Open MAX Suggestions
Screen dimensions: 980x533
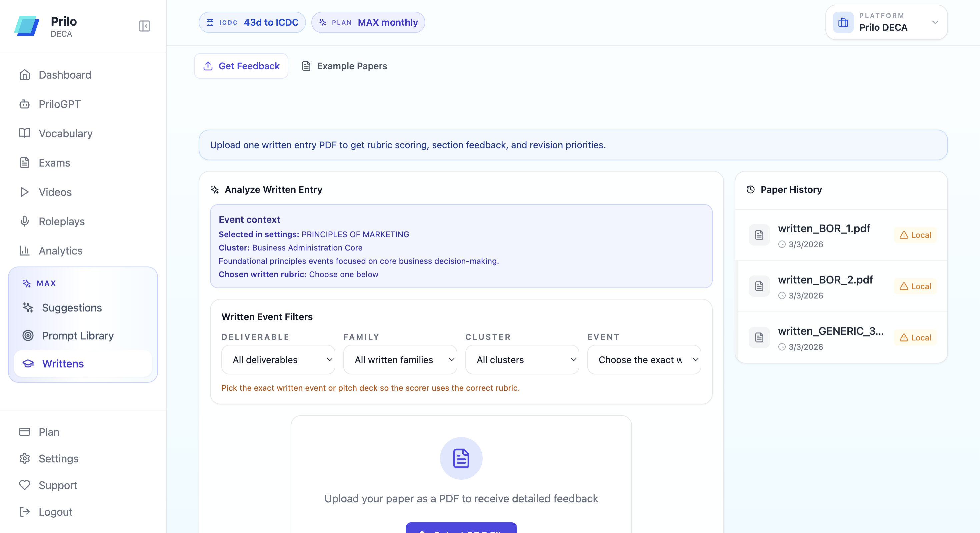[83, 307]
